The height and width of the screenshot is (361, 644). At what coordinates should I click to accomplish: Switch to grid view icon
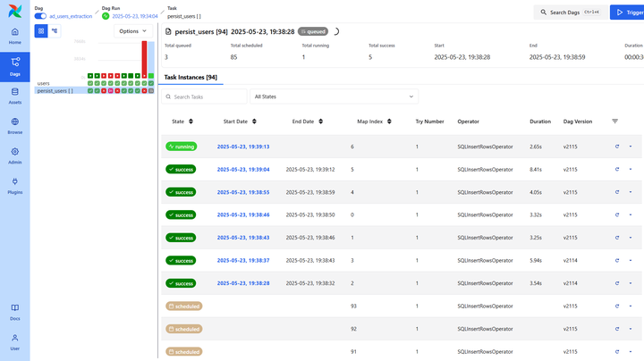pos(41,30)
